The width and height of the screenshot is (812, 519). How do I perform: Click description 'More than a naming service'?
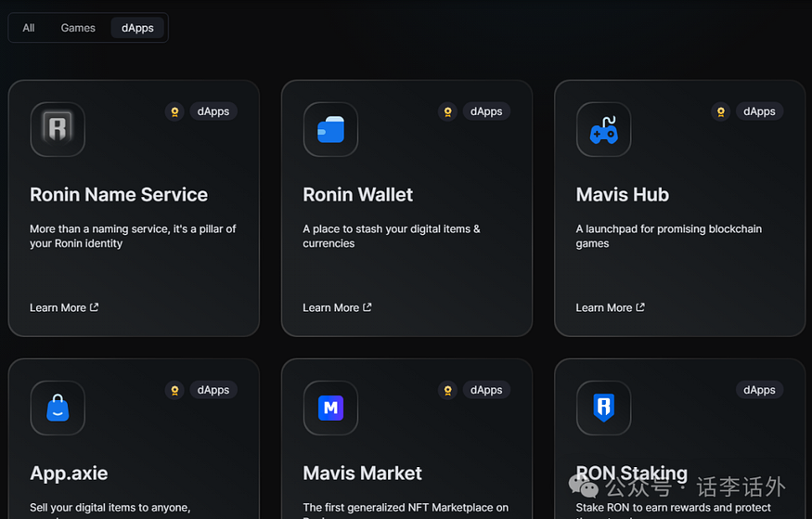click(133, 236)
